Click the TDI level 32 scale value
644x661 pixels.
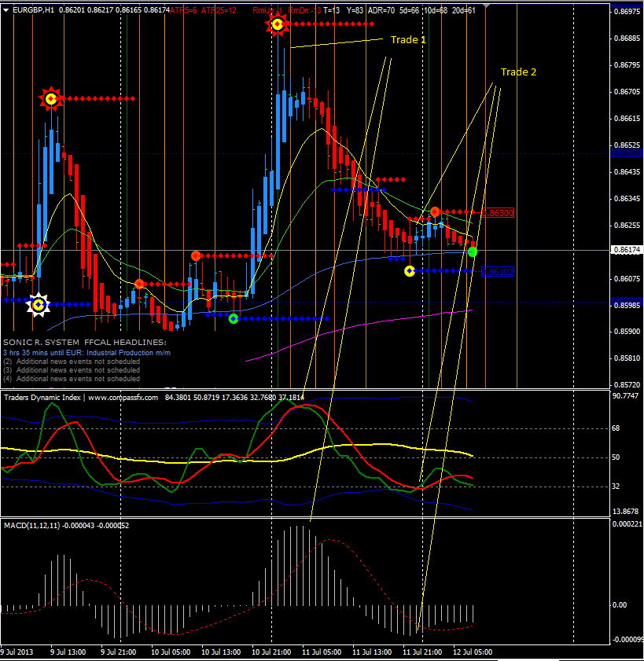pos(616,487)
